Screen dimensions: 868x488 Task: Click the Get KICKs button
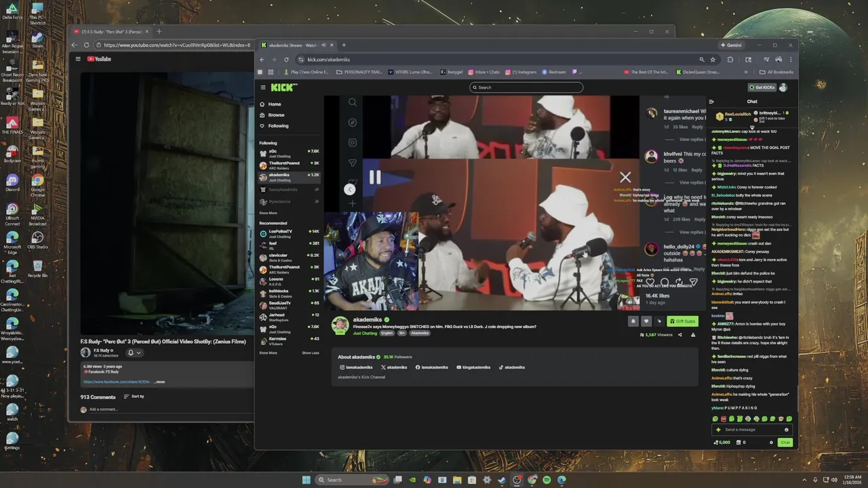[762, 87]
